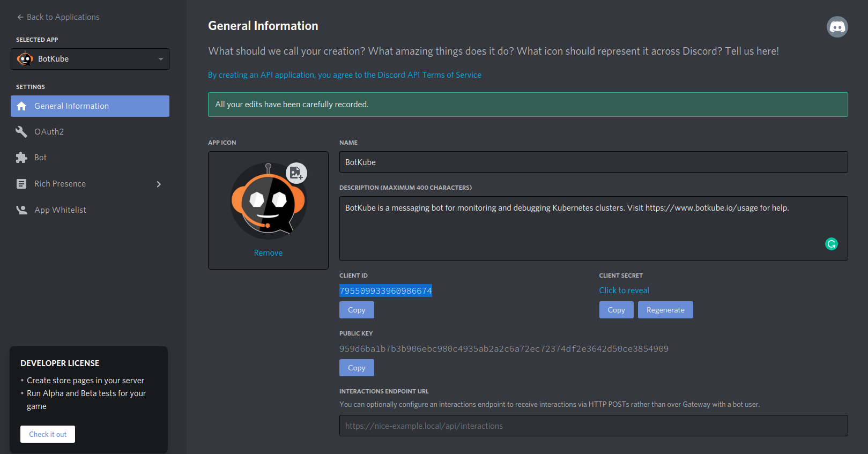The width and height of the screenshot is (868, 454).
Task: Click to reveal the client secret
Action: [x=624, y=291]
